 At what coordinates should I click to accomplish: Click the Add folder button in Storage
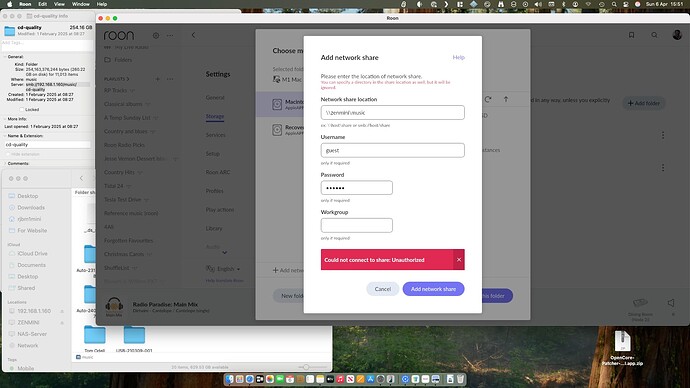tap(644, 103)
